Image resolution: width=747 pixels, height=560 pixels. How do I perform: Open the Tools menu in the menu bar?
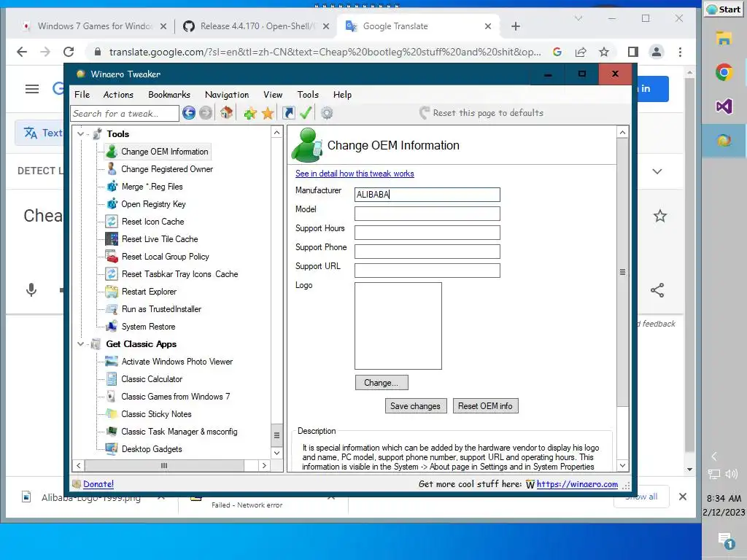pyautogui.click(x=308, y=94)
